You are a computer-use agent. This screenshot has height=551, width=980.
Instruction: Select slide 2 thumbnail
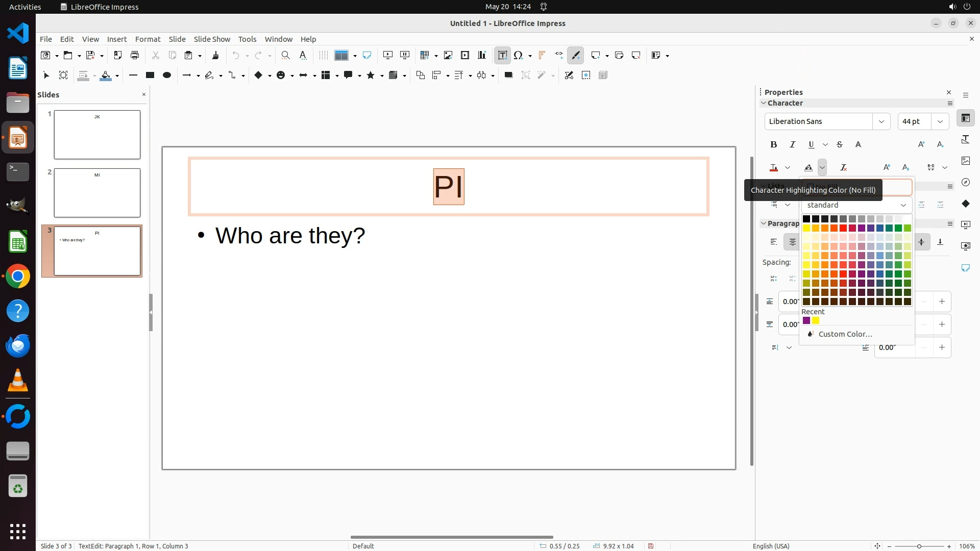pos(97,193)
